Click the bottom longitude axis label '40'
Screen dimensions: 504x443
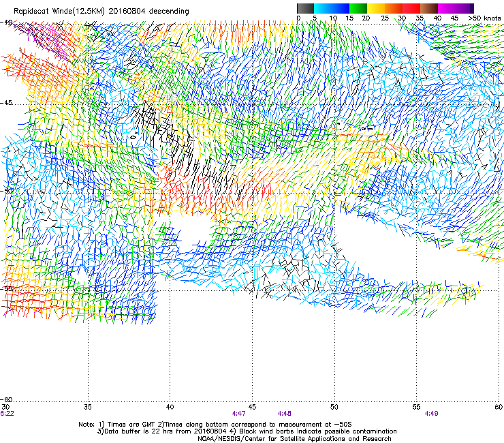pos(170,407)
